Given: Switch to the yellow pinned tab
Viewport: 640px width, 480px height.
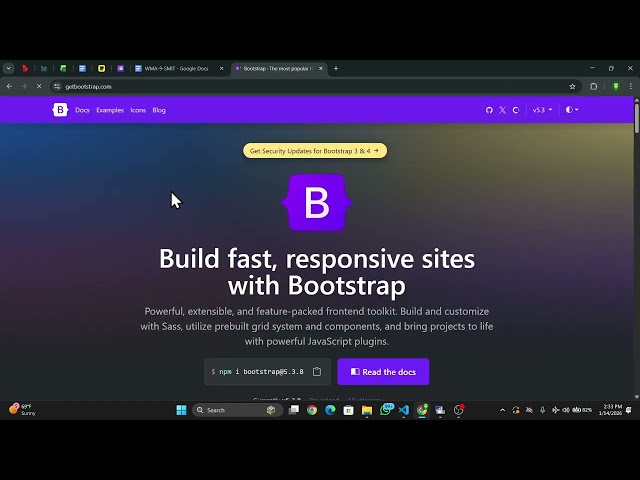Looking at the screenshot, I should 102,69.
